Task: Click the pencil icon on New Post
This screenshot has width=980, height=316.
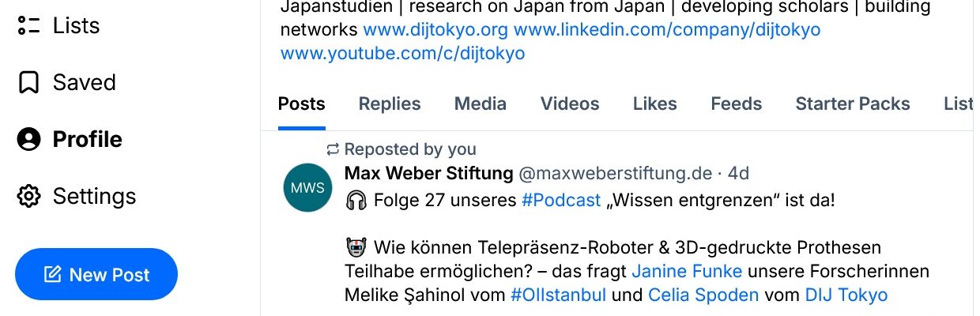Action: [x=52, y=275]
